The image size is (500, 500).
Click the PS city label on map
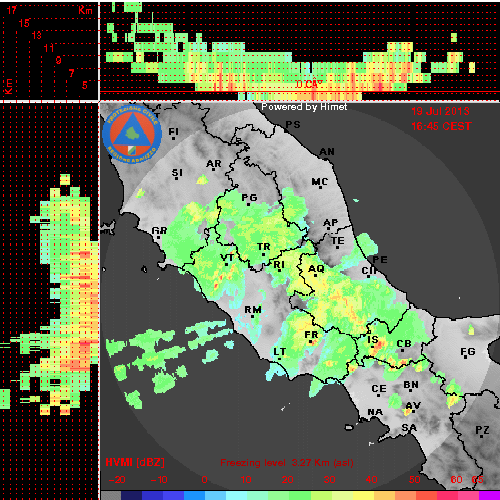(293, 124)
